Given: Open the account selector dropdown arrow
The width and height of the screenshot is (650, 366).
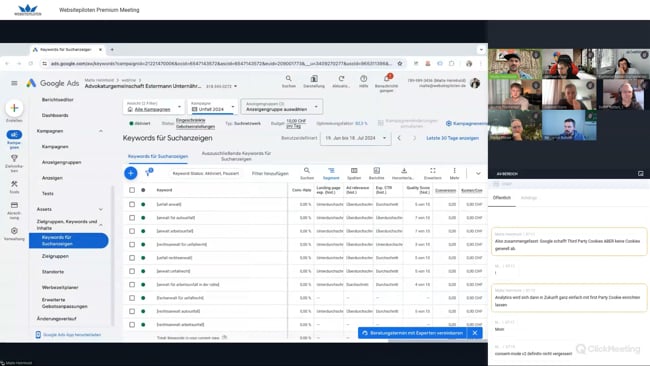Looking at the screenshot, I should point(235,86).
